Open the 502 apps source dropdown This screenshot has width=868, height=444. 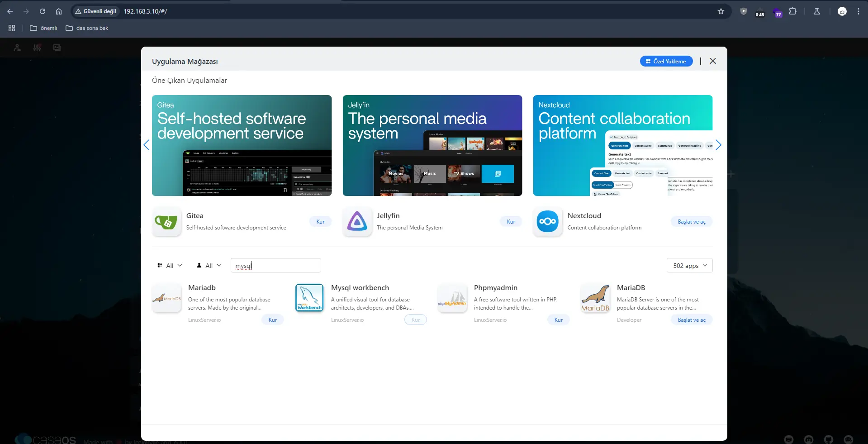[690, 266]
